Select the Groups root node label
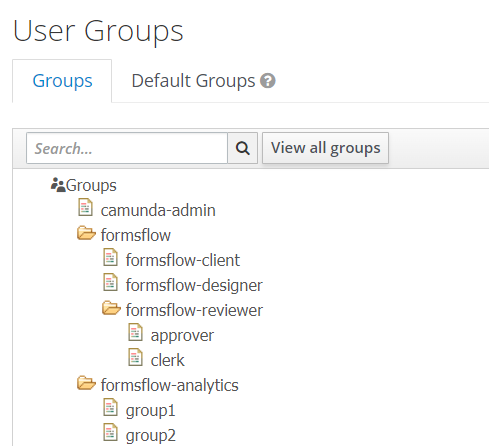489x446 pixels. [x=91, y=185]
